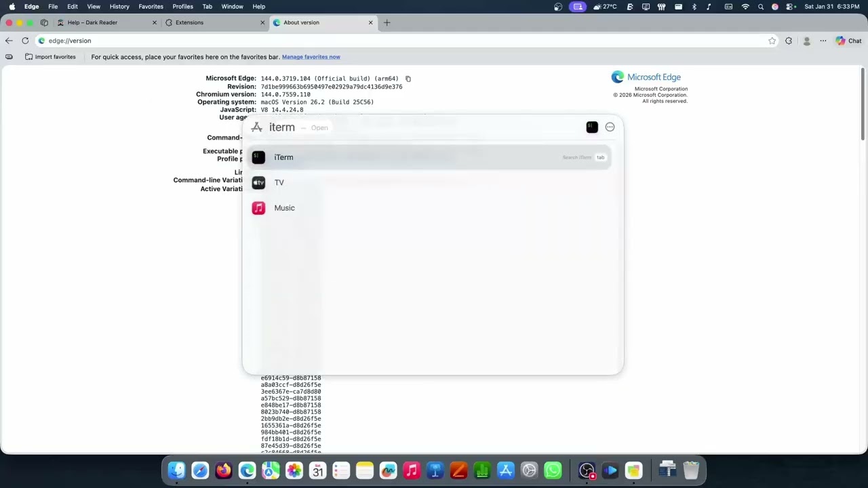Viewport: 868px width, 488px height.
Task: Open the date and time display
Action: click(831, 6)
